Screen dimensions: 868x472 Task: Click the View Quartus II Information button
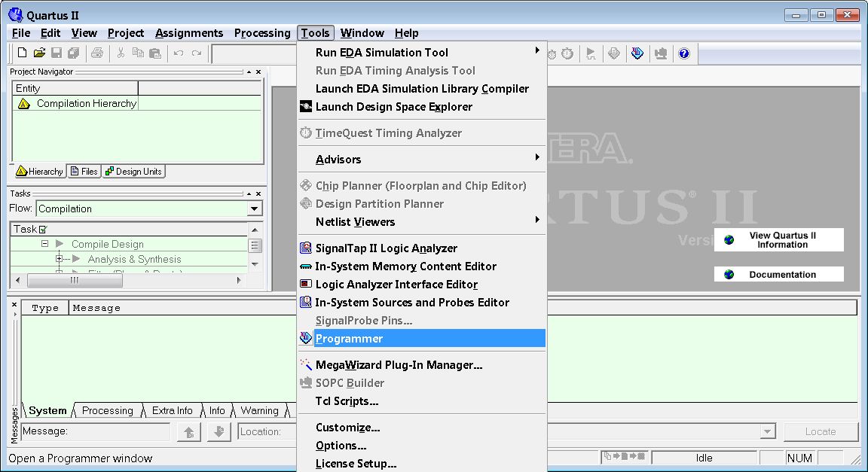[x=779, y=239]
